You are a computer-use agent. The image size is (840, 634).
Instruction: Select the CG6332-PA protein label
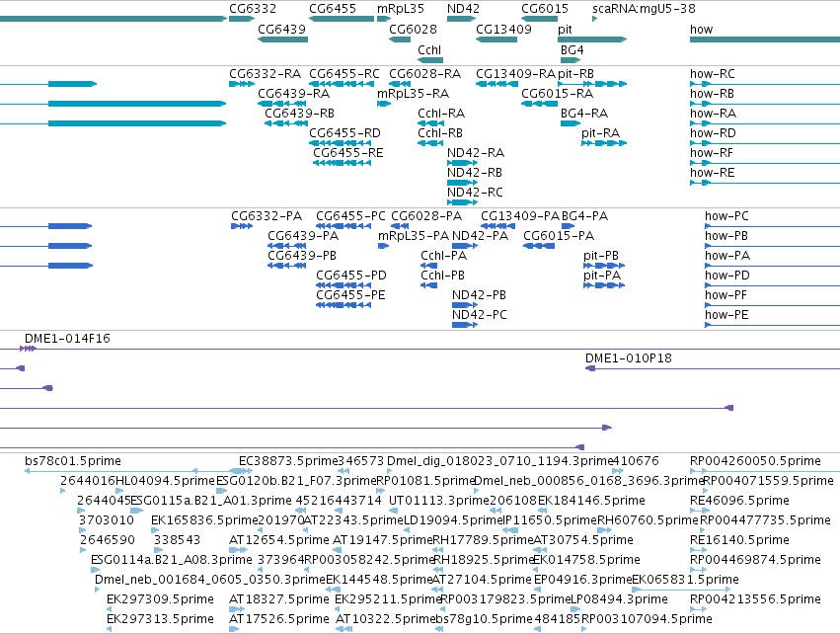pyautogui.click(x=267, y=216)
